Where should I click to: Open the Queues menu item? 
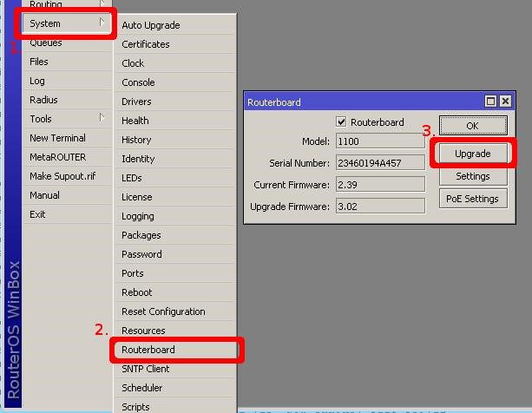(45, 43)
